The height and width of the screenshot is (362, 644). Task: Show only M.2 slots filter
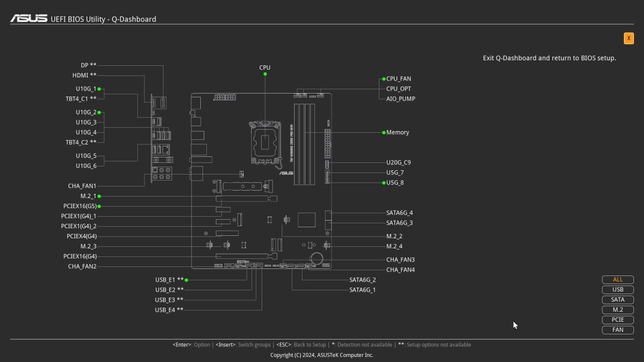pyautogui.click(x=618, y=310)
